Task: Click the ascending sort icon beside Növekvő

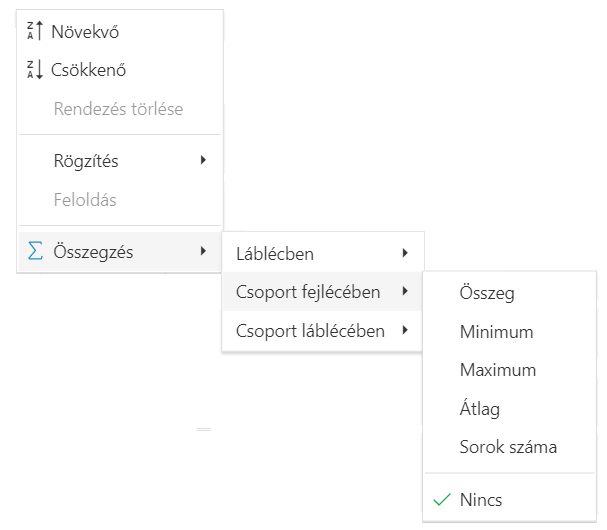Action: click(35, 31)
